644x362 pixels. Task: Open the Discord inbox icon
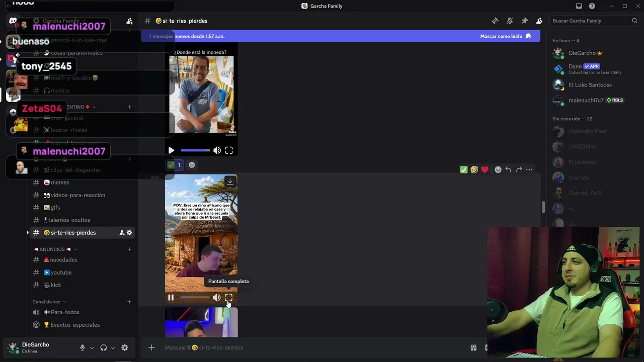tap(579, 6)
